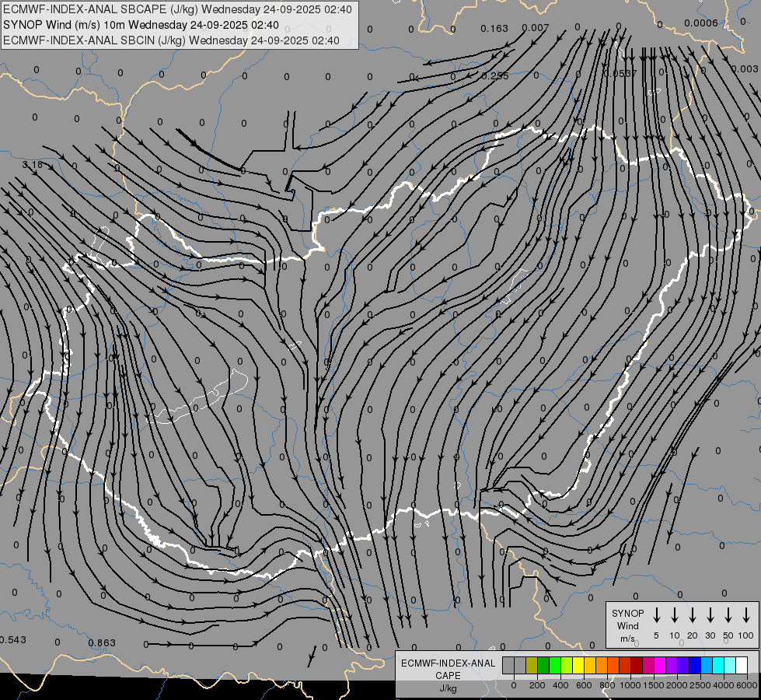Click the 10 m/s wind arrow in legend
The width and height of the screenshot is (761, 700).
pos(674,615)
